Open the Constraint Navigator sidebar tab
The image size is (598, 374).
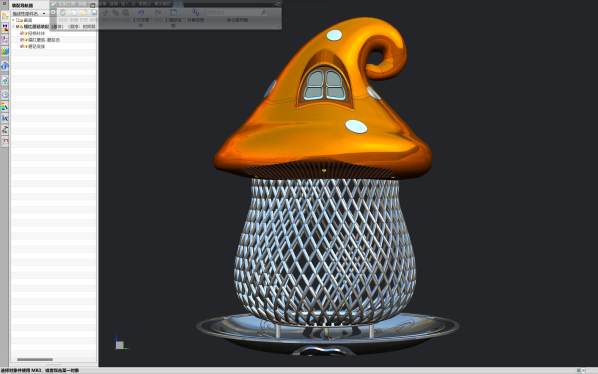[5, 28]
